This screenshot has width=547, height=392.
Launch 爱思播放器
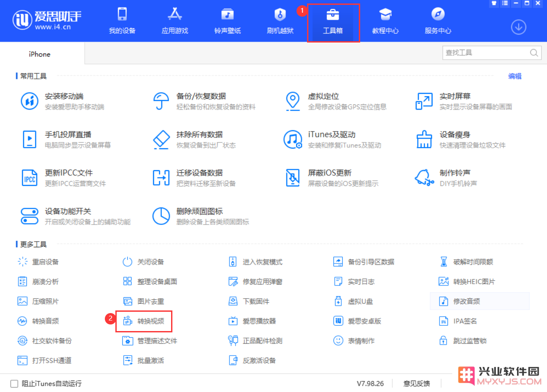(252, 321)
